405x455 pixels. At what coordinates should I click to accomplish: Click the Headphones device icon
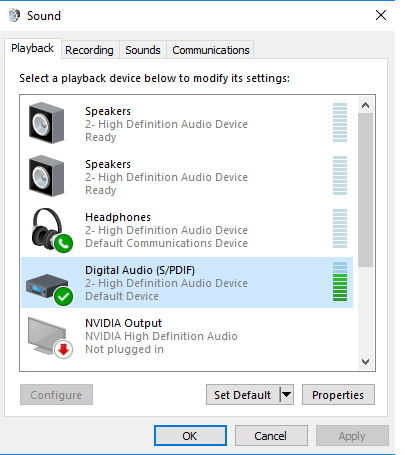tap(47, 229)
